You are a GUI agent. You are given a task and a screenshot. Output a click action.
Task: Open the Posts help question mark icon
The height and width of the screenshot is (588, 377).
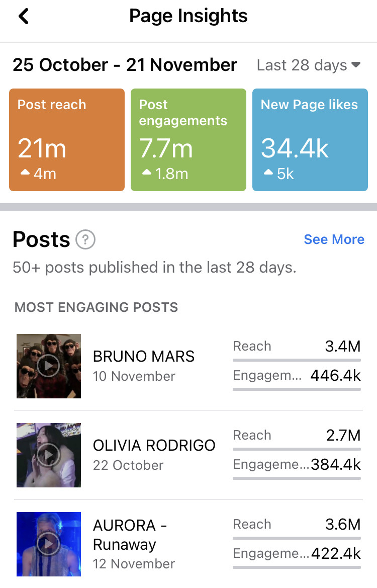pos(85,239)
